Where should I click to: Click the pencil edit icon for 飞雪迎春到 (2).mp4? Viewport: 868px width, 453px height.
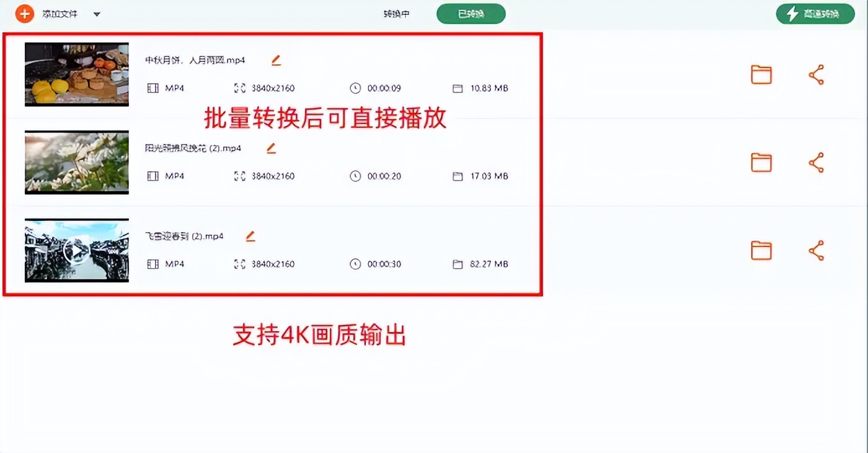coord(250,235)
